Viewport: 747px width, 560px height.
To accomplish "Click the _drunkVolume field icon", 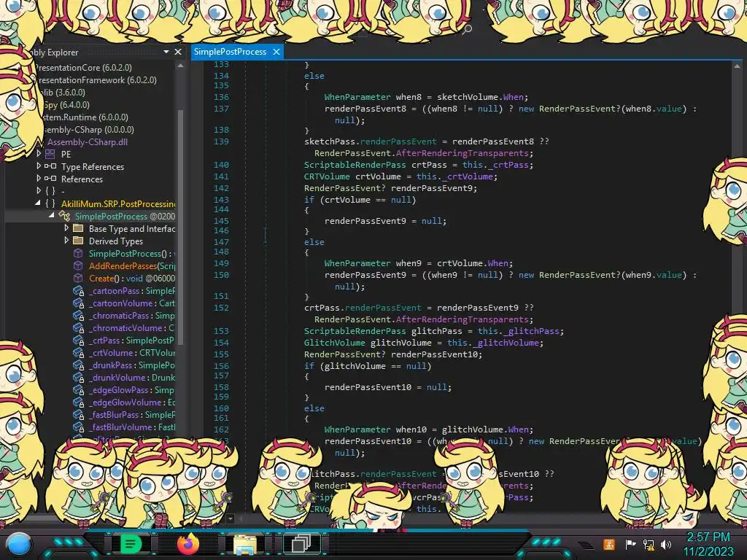I will 78,377.
